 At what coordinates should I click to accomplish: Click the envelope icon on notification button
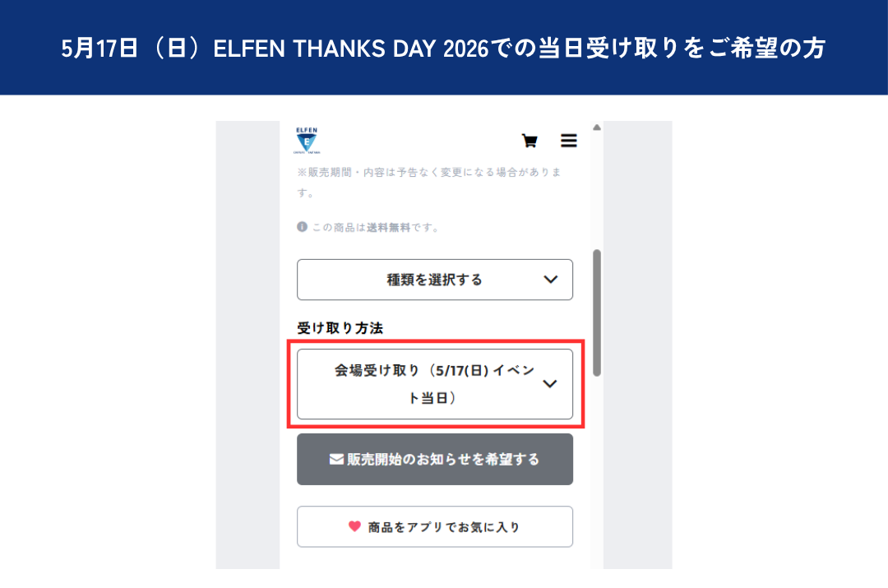tap(336, 459)
